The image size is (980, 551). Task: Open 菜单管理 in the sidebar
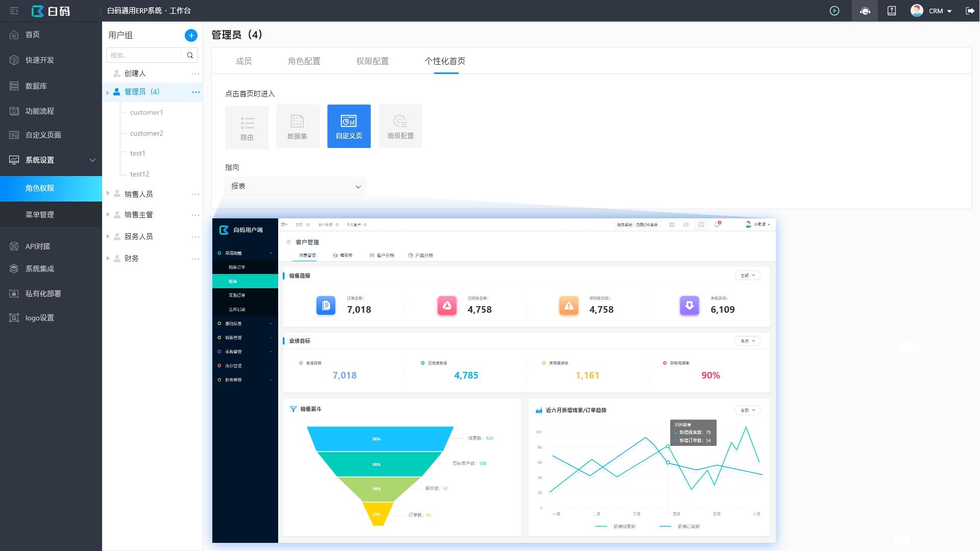[x=40, y=215]
